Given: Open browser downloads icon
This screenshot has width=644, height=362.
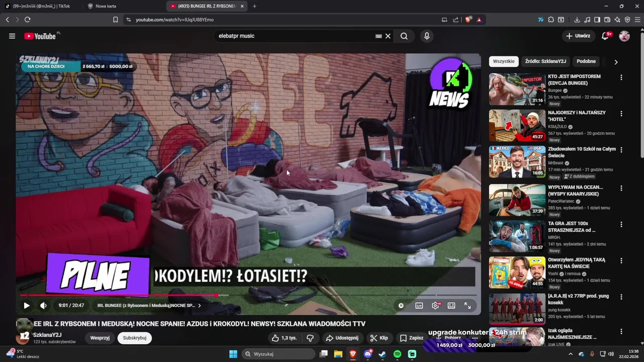Looking at the screenshot, I should click(577, 20).
